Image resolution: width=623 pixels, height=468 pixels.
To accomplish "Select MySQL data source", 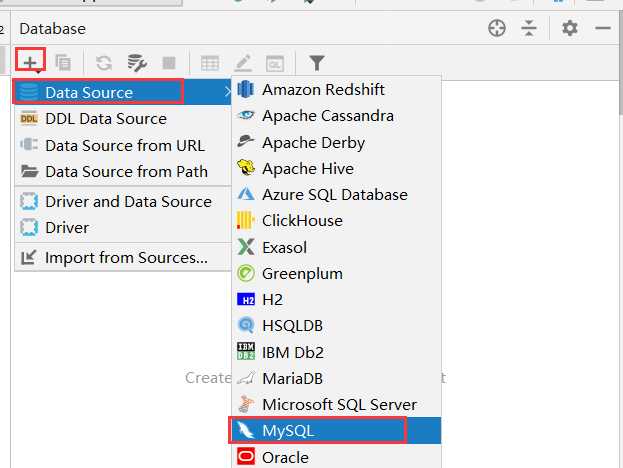I will tap(337, 431).
